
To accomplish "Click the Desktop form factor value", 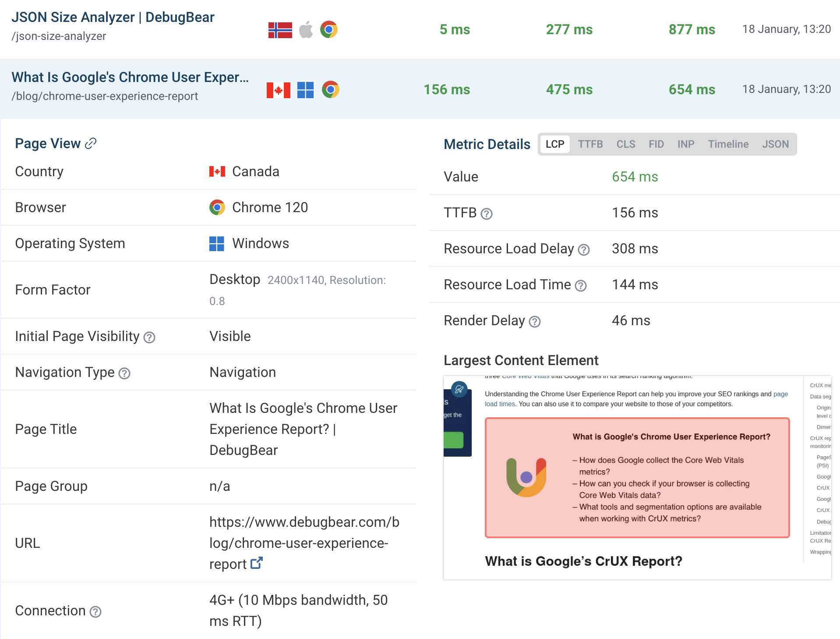I will [235, 279].
